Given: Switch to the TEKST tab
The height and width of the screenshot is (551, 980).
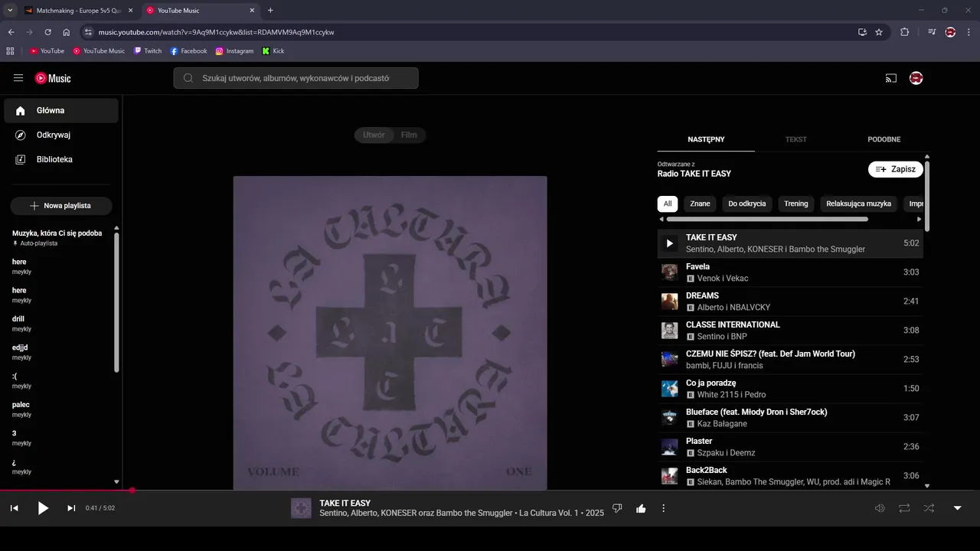Looking at the screenshot, I should point(795,139).
